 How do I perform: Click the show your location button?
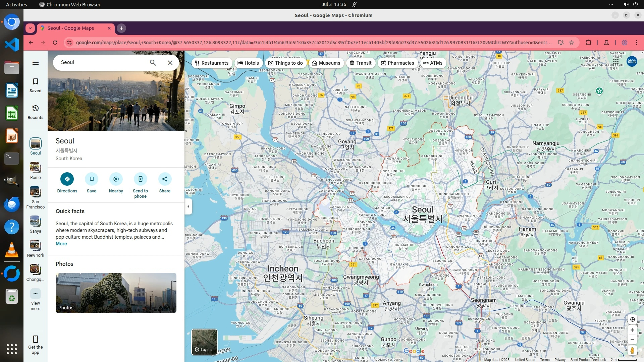pyautogui.click(x=632, y=319)
